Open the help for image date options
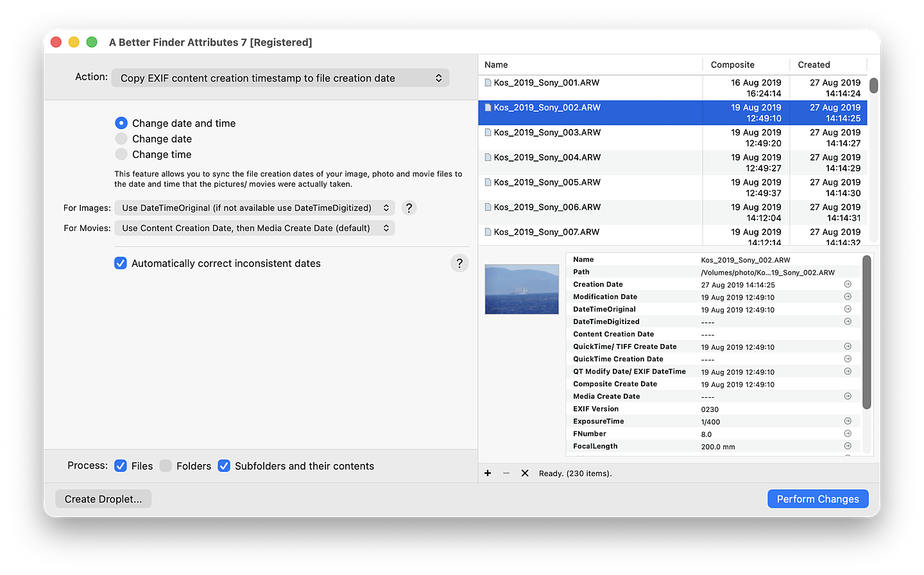The width and height of the screenshot is (924, 575). click(x=409, y=208)
